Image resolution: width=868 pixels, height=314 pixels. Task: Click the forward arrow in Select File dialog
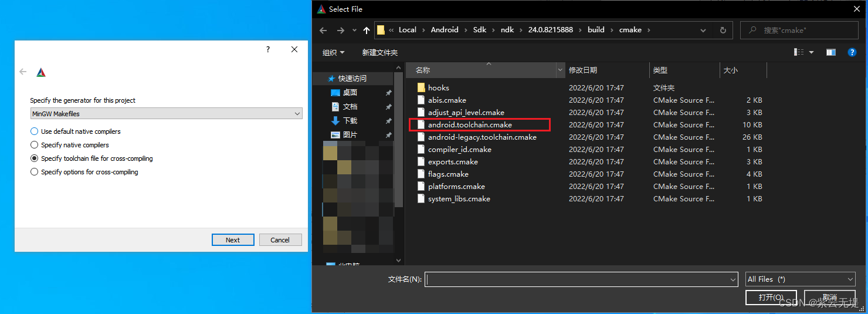click(x=341, y=30)
